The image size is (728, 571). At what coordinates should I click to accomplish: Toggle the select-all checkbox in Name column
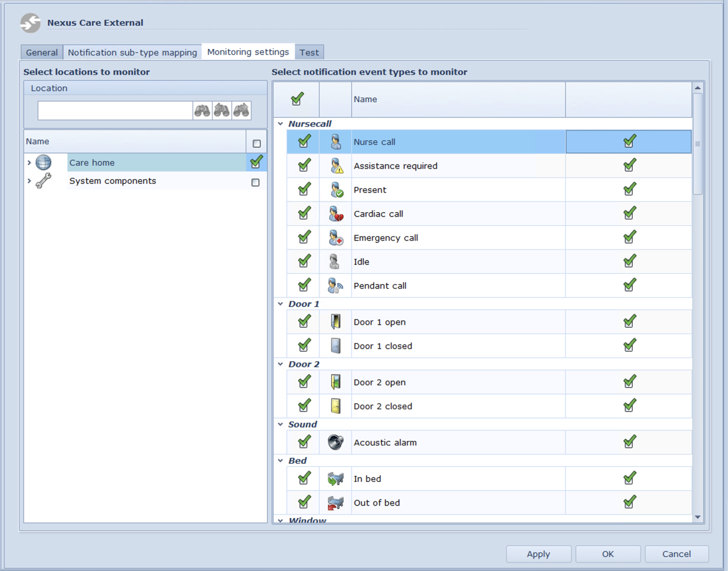(256, 143)
